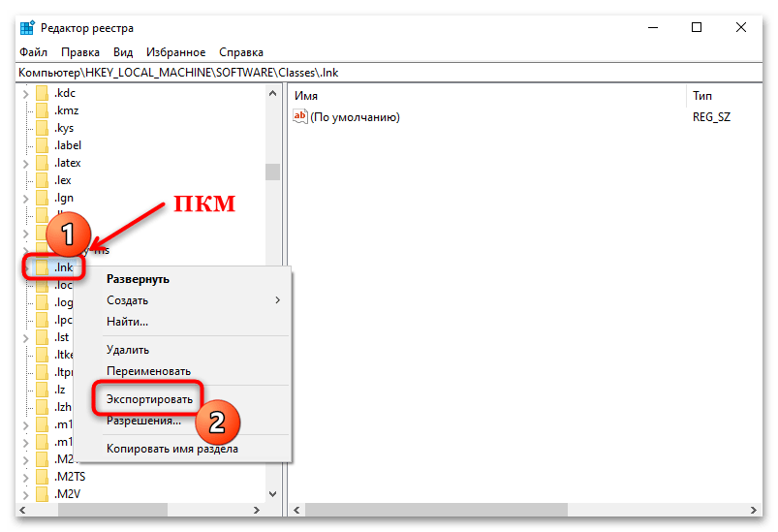Click the string value icon for (По умолчанию)

(x=300, y=117)
